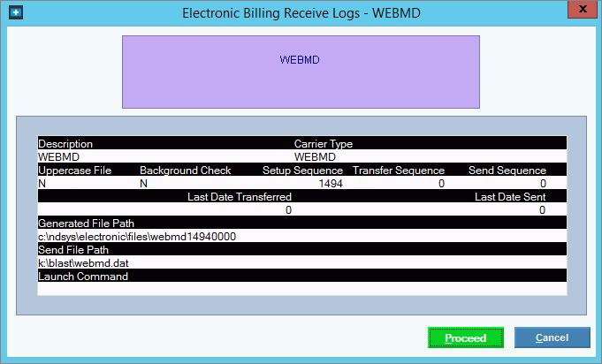
Task: Click the Send Sequence header label
Action: (507, 171)
